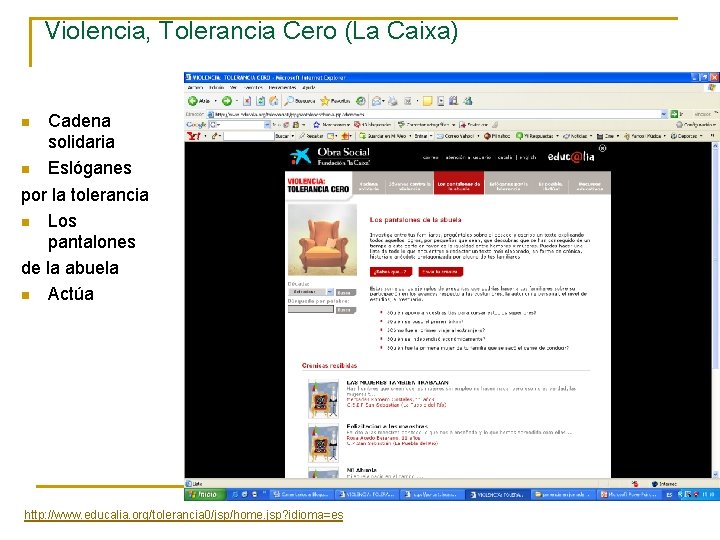Click the IE Forward arrow button

click(227, 101)
